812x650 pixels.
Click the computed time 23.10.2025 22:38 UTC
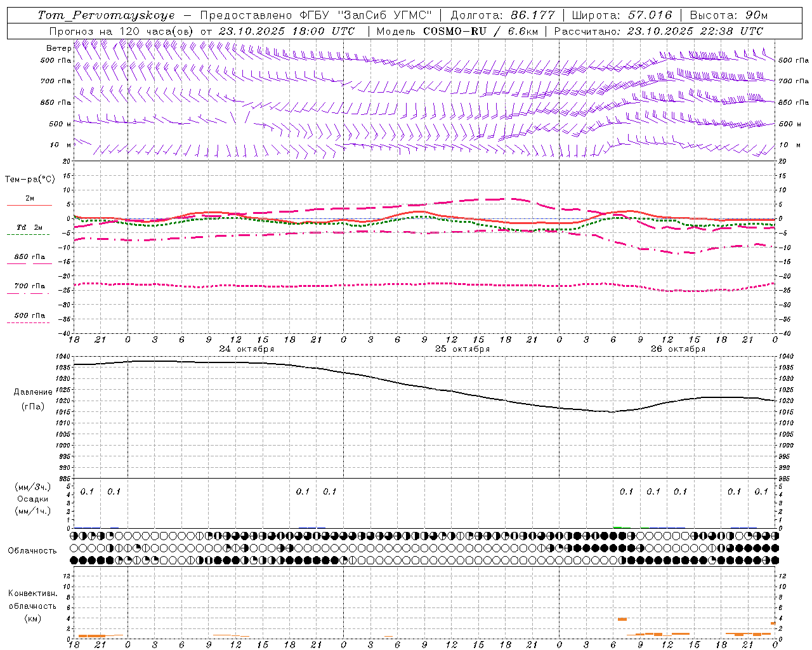click(x=695, y=31)
